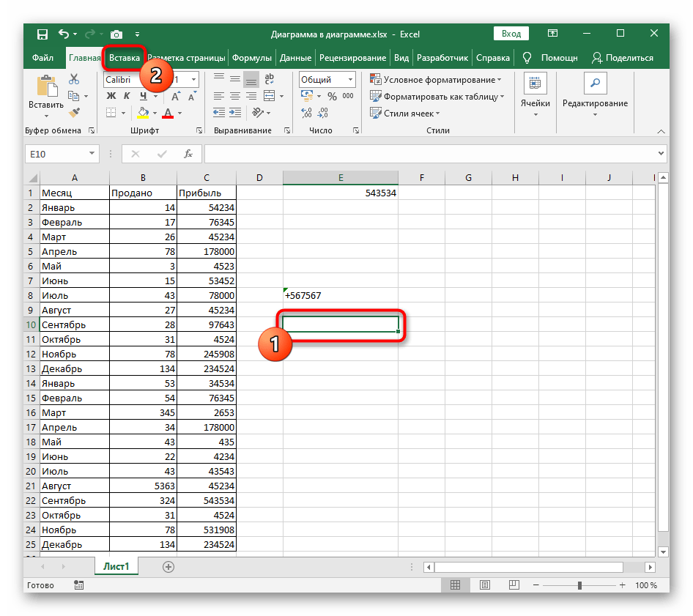The width and height of the screenshot is (693, 616).
Task: Click the Merge and Center icon
Action: click(x=269, y=96)
